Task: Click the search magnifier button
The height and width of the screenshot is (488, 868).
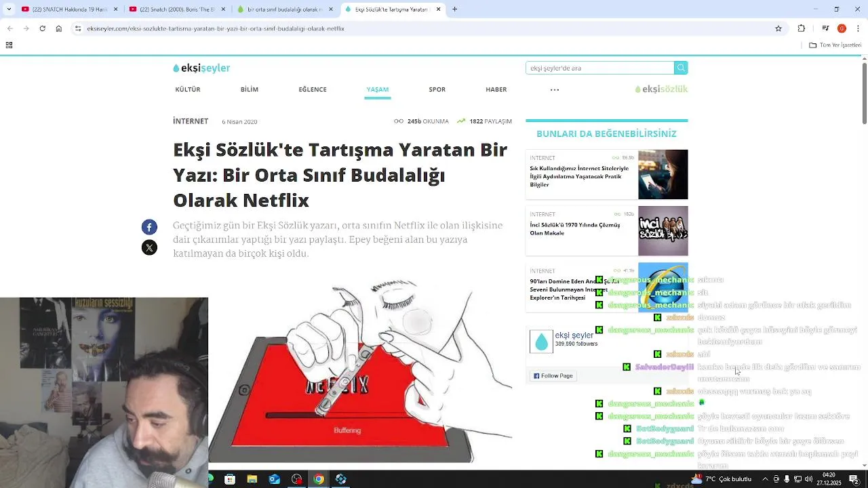Action: point(681,68)
